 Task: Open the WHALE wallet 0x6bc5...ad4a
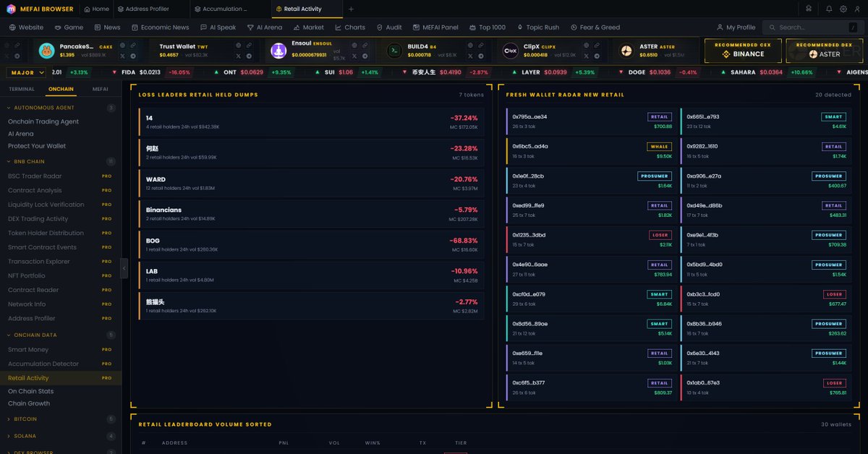[x=591, y=150]
